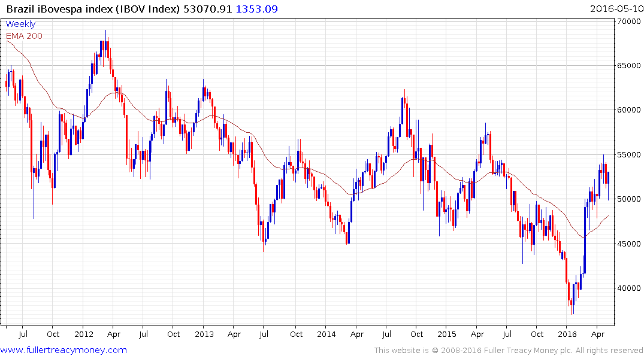
Task: Click the 65000 y-axis label
Action: [x=629, y=65]
